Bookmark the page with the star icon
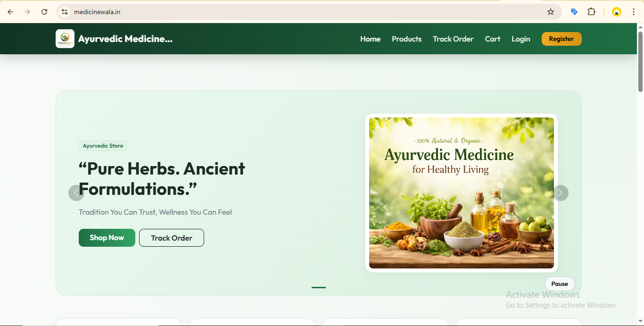The height and width of the screenshot is (326, 644). tap(550, 12)
